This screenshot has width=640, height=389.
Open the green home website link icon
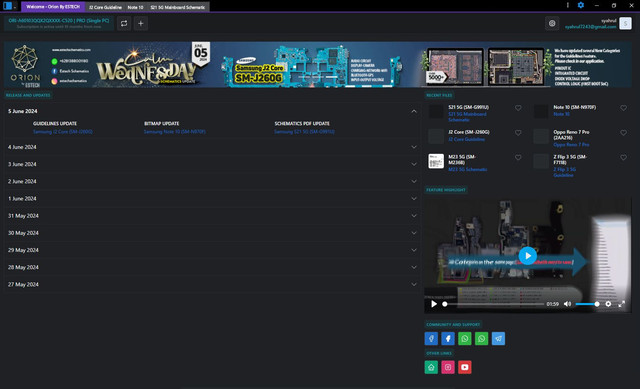[431, 367]
